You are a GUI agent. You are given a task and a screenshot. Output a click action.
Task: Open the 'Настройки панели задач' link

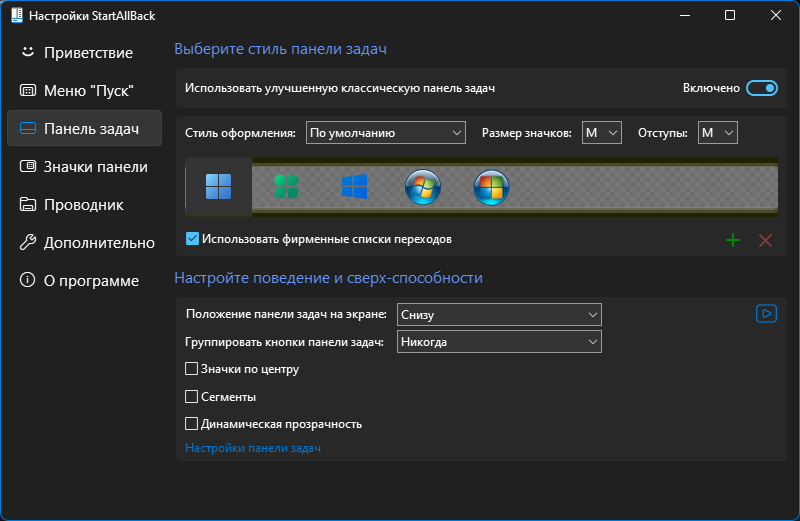coord(253,448)
